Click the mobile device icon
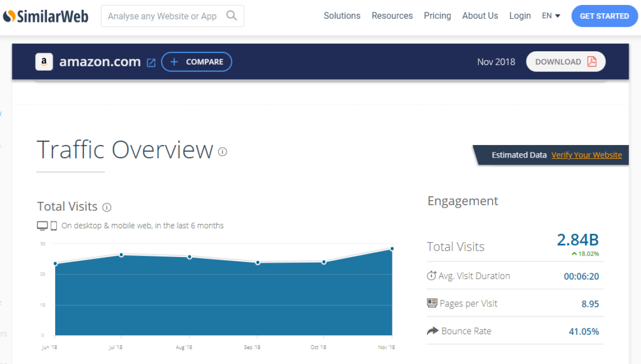Image resolution: width=641 pixels, height=364 pixels. 54,226
